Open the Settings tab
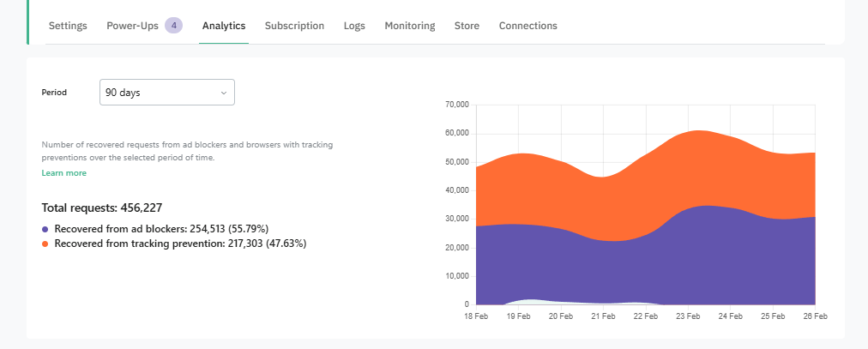The width and height of the screenshot is (868, 349). coord(68,26)
